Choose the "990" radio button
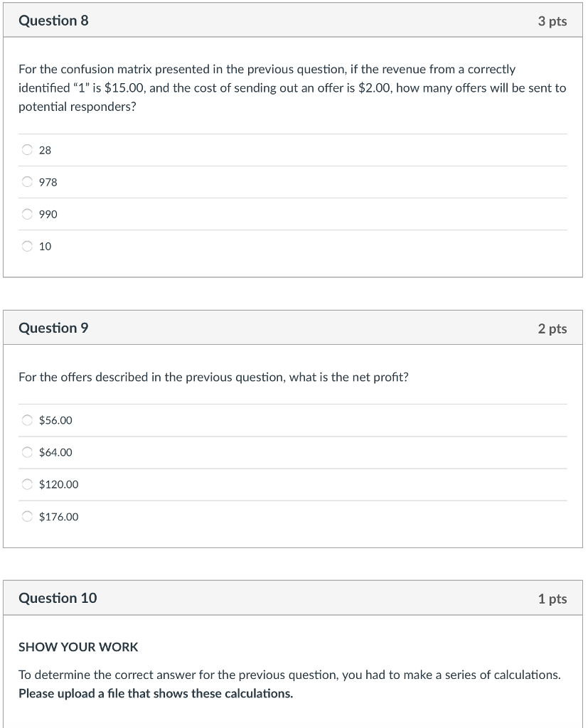The image size is (588, 728). click(27, 214)
